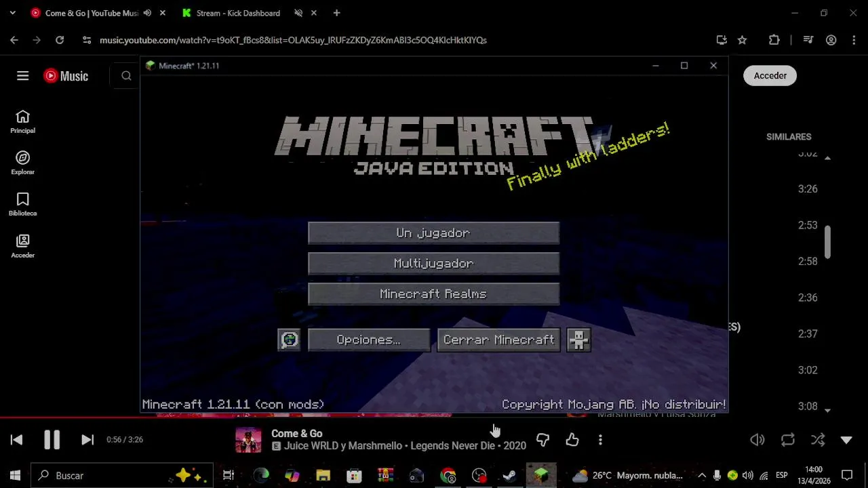Toggle repeat mode in the player
This screenshot has width=868, height=488.
[788, 440]
